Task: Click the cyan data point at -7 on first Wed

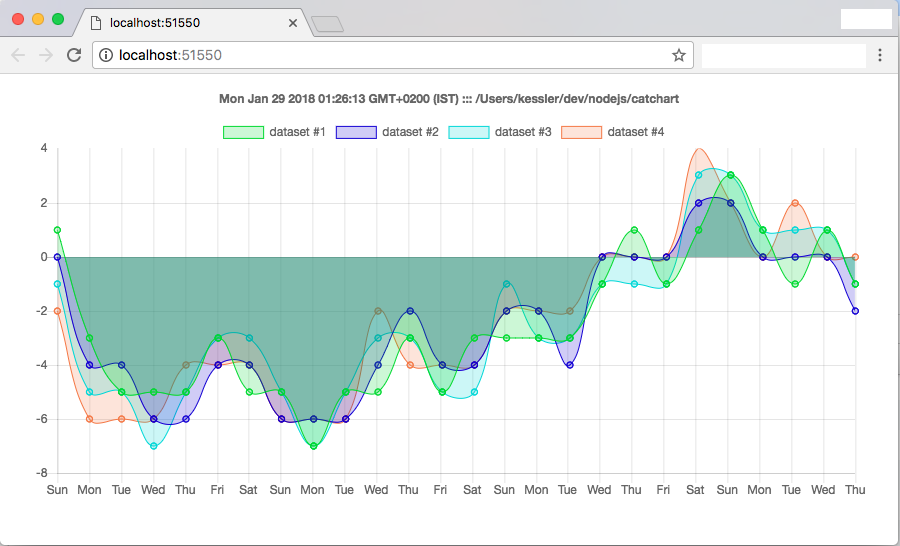Action: [153, 446]
